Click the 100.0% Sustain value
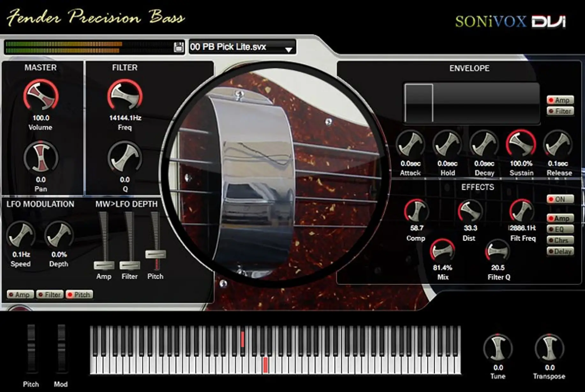Image resolution: width=585 pixels, height=392 pixels. (521, 163)
